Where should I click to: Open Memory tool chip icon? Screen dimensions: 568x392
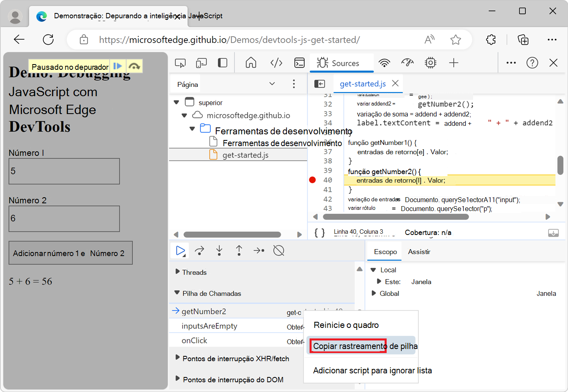[x=430, y=63]
